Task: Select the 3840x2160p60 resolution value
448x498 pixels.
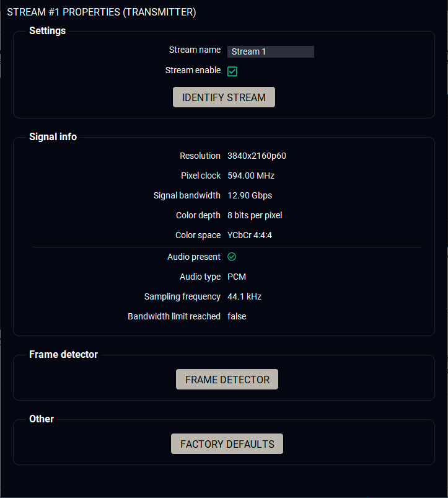Action: tap(257, 156)
